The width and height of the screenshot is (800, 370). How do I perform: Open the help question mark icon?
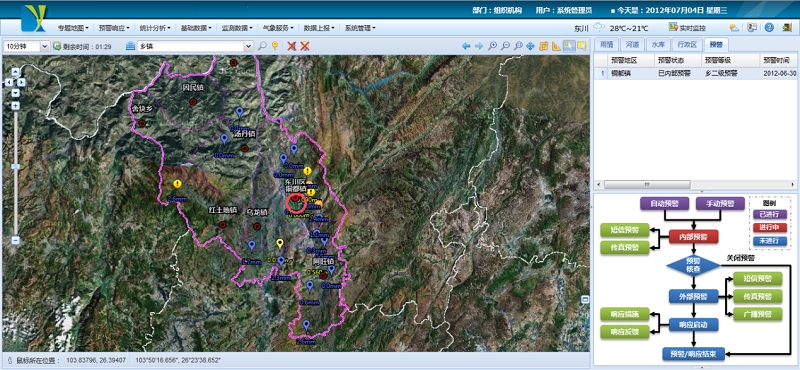pos(769,28)
